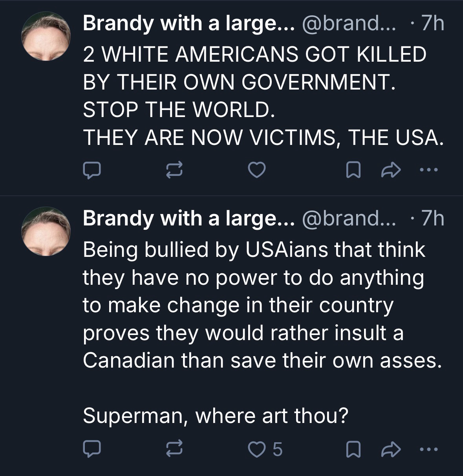Repost the Superman post
Screen dimensions: 463x476
tap(174, 449)
